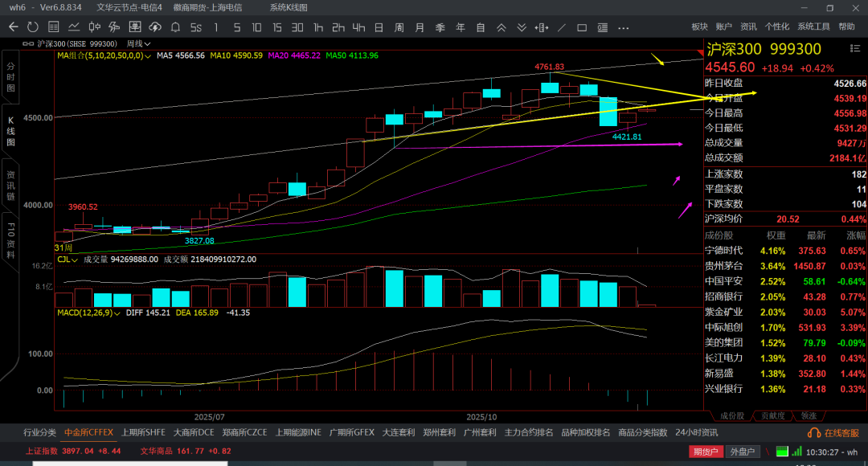Open the alert bell icon
This screenshot has height=466, width=868.
(x=175, y=27)
